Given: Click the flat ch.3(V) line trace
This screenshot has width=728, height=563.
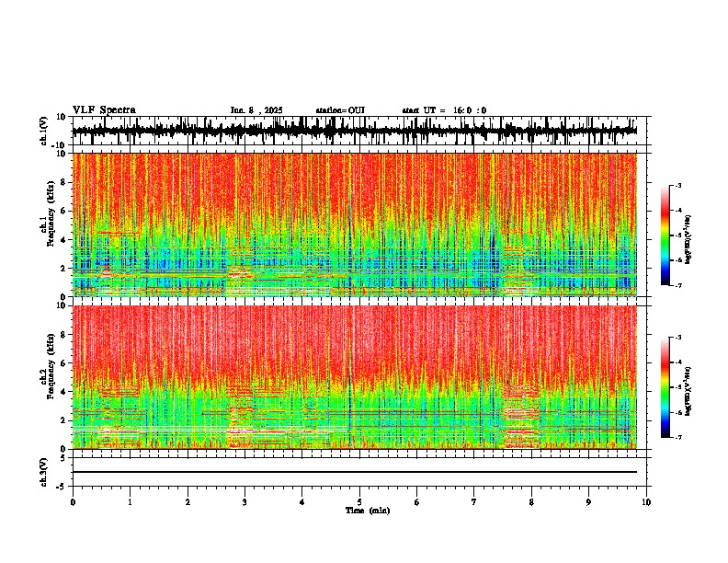Looking at the screenshot, I should [355, 472].
